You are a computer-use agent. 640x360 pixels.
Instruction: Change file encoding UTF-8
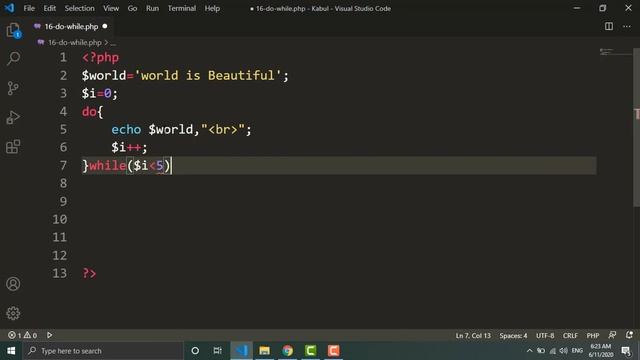545,336
